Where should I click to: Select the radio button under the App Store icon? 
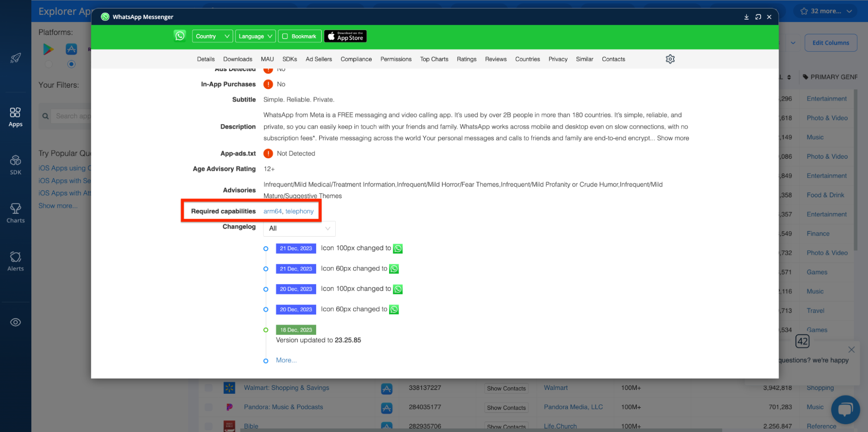pos(71,64)
